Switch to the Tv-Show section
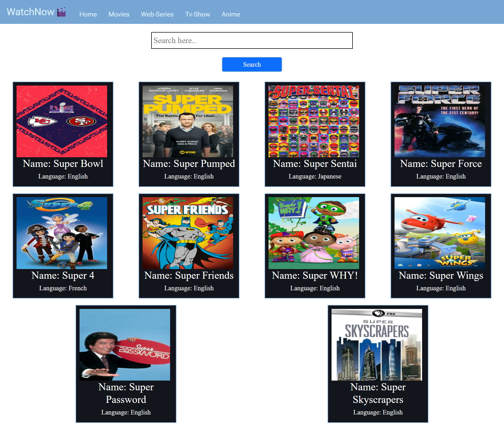504x426 pixels. [x=197, y=14]
